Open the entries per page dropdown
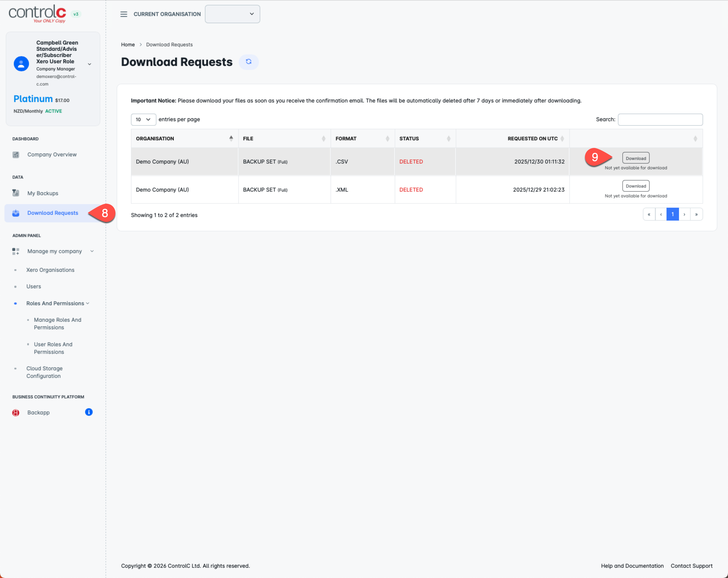Viewport: 728px width, 578px height. tap(143, 119)
